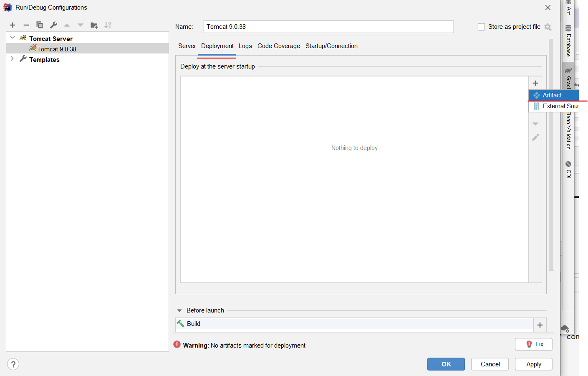Open edit templates wrench icon

point(53,25)
